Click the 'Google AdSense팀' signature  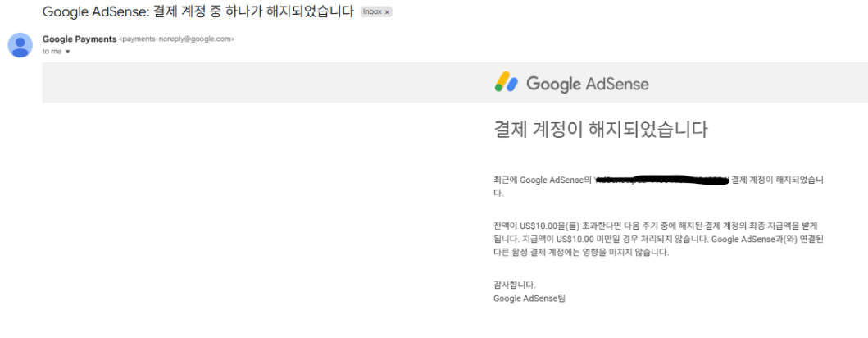529,298
